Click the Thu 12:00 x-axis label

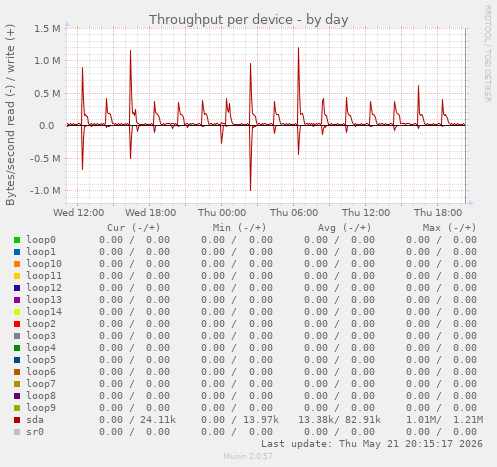[x=366, y=213]
